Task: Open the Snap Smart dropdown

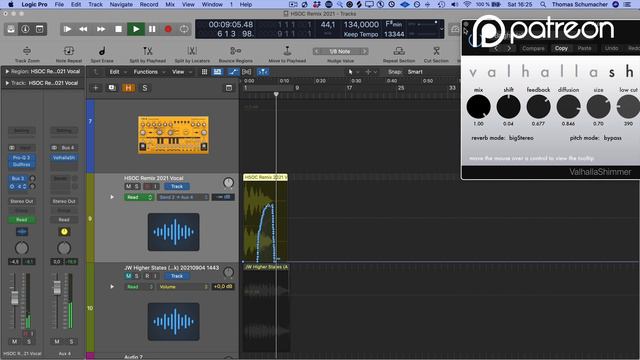Action: pos(415,72)
